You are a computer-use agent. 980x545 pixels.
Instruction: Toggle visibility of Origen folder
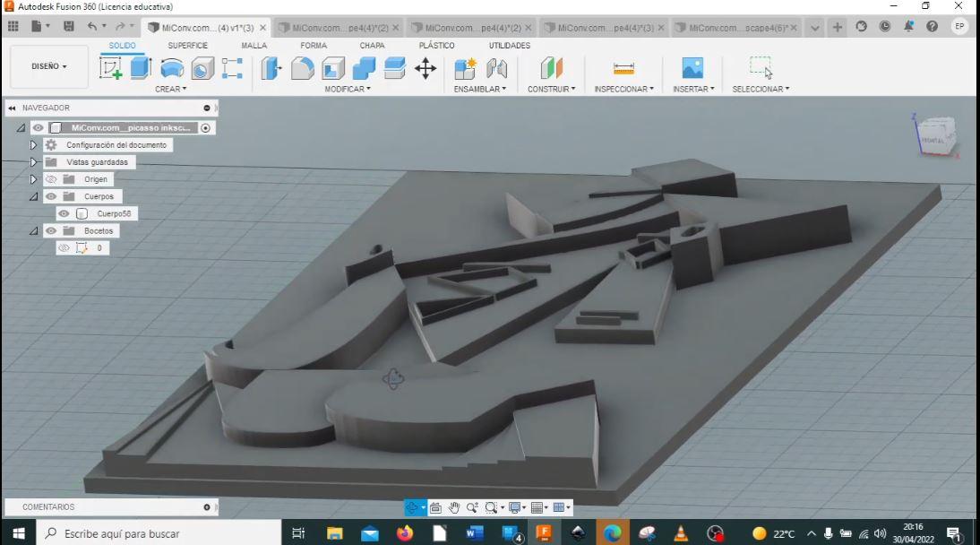pos(51,179)
